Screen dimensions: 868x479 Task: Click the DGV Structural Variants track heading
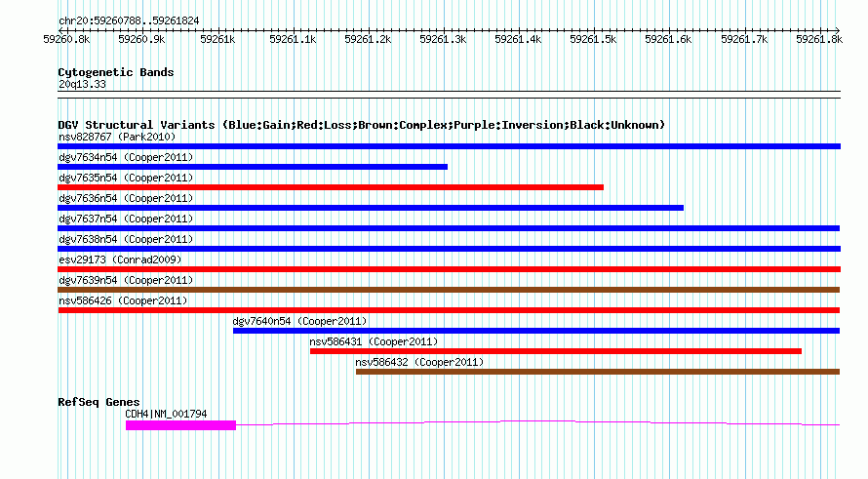tap(362, 125)
